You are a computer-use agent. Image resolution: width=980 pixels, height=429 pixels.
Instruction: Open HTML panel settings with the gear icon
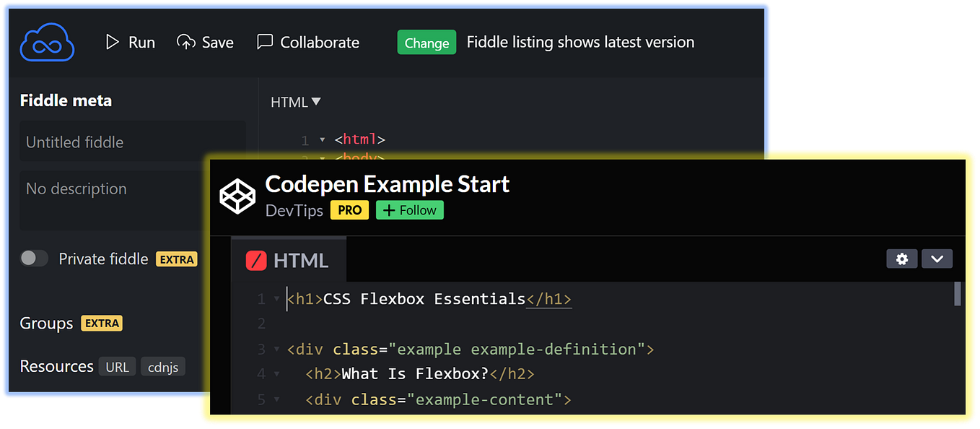click(901, 258)
